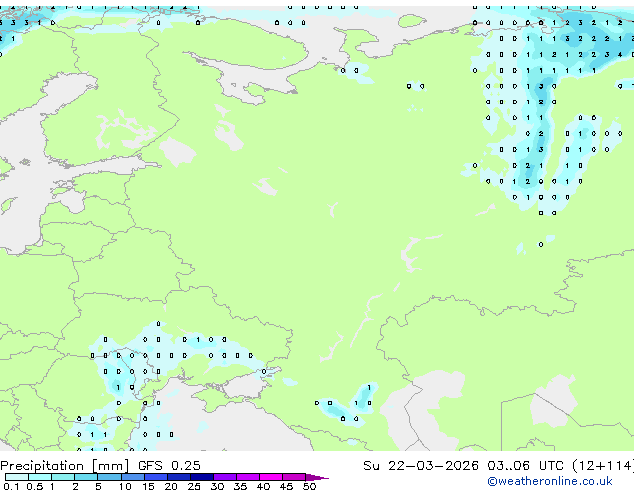Choose the 35–40 mm violet legend swatch
Image resolution: width=634 pixels, height=490 pixels.
click(247, 477)
